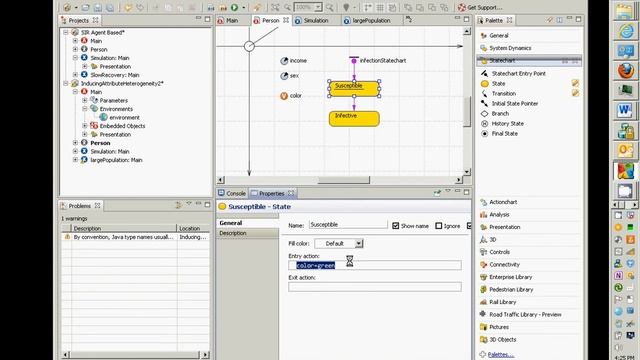Select the Final State palette element
The width and height of the screenshot is (640, 360).
(500, 133)
